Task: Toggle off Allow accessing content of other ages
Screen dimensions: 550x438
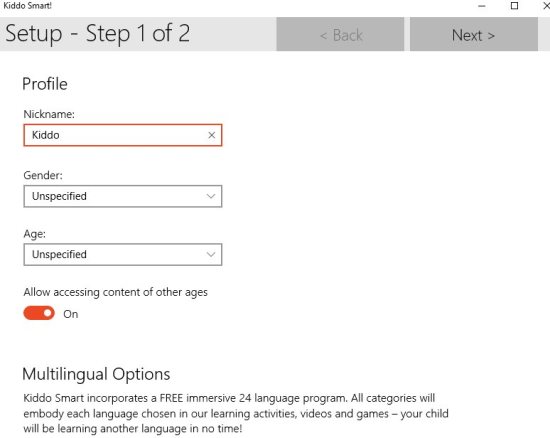Action: click(x=39, y=313)
